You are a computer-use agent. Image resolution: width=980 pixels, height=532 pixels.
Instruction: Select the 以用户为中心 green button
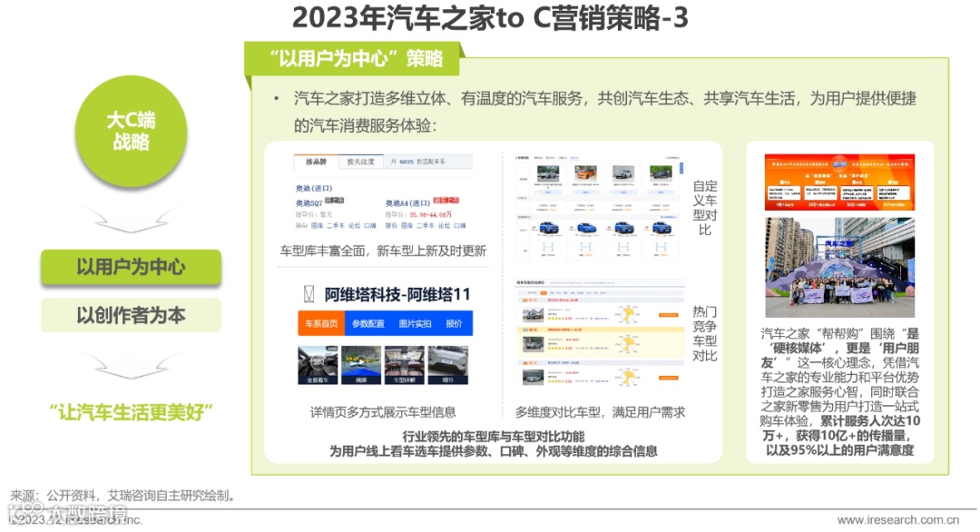coord(132,267)
